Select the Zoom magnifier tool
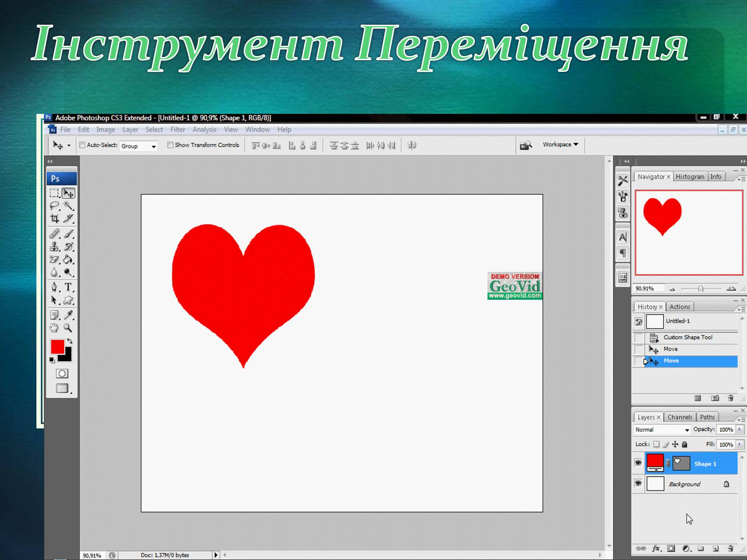The image size is (747, 560). pyautogui.click(x=68, y=328)
